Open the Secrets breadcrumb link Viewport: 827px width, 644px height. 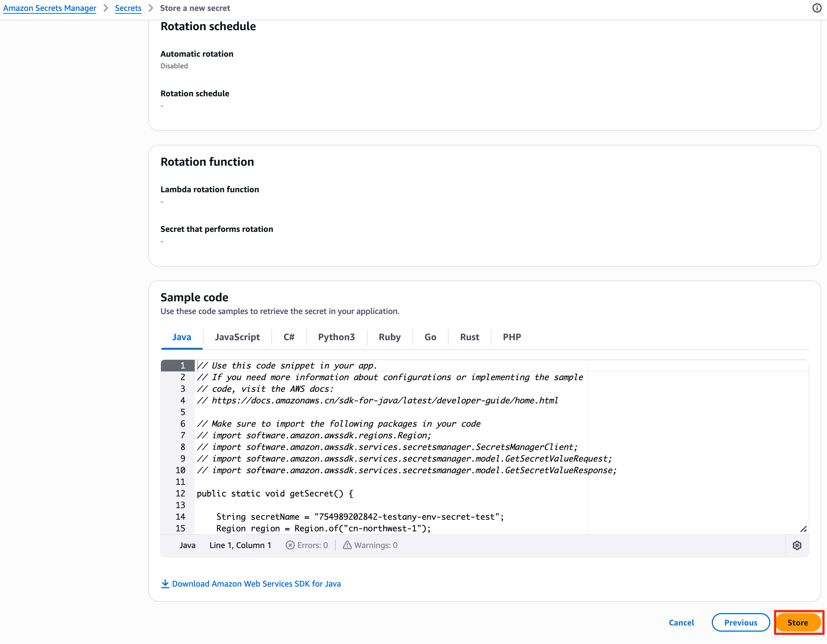(128, 8)
